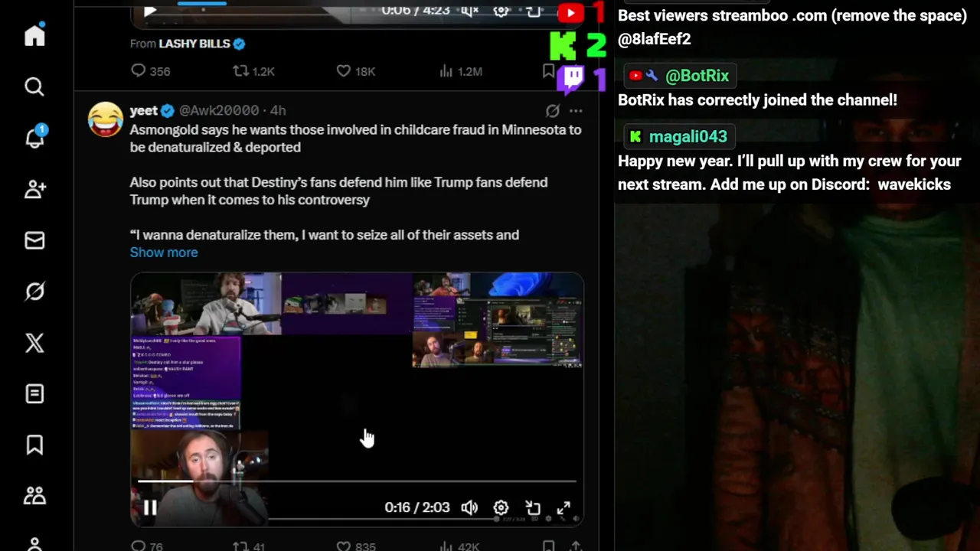The image size is (980, 551).
Task: View analytics for yeet's post 42K
Action: point(459,546)
